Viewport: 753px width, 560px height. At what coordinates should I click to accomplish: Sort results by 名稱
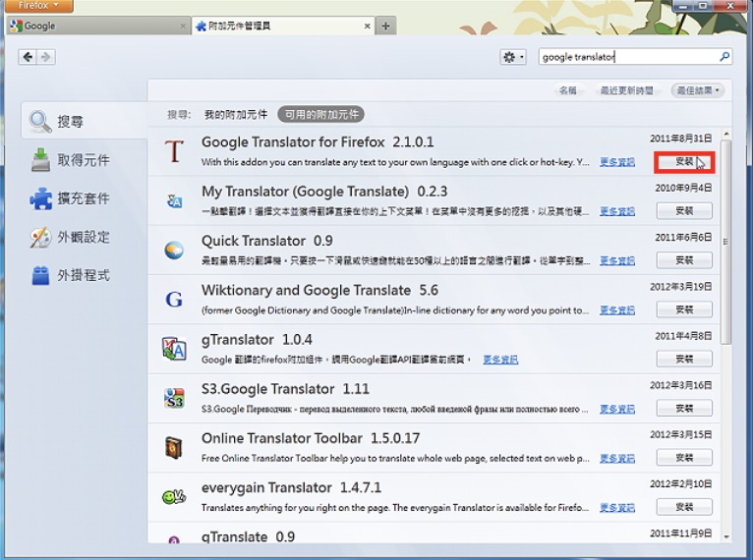(x=568, y=90)
